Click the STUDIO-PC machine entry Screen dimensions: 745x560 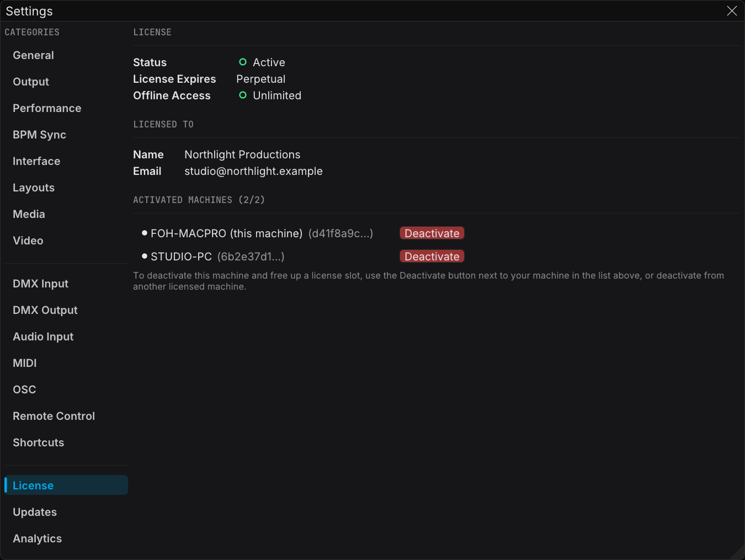click(x=181, y=257)
